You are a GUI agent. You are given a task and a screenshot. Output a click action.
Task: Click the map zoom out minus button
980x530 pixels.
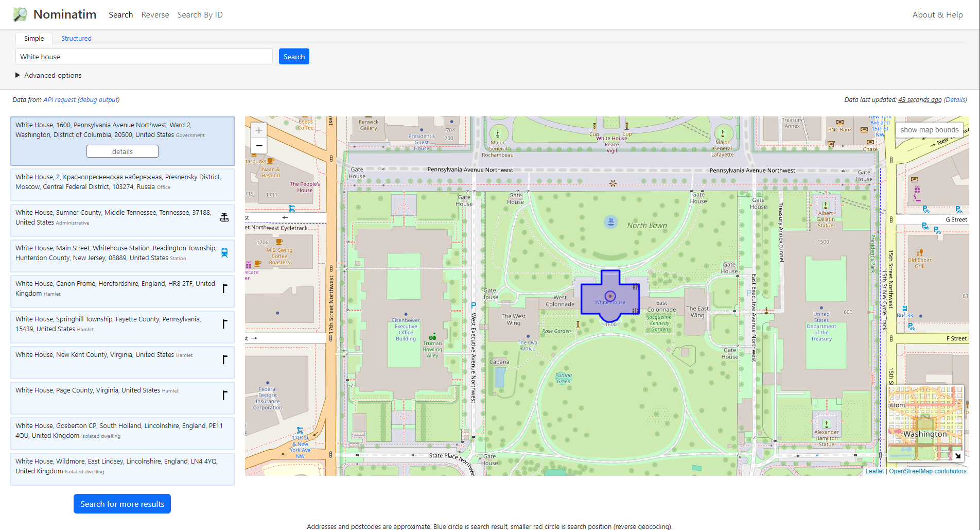pyautogui.click(x=259, y=146)
